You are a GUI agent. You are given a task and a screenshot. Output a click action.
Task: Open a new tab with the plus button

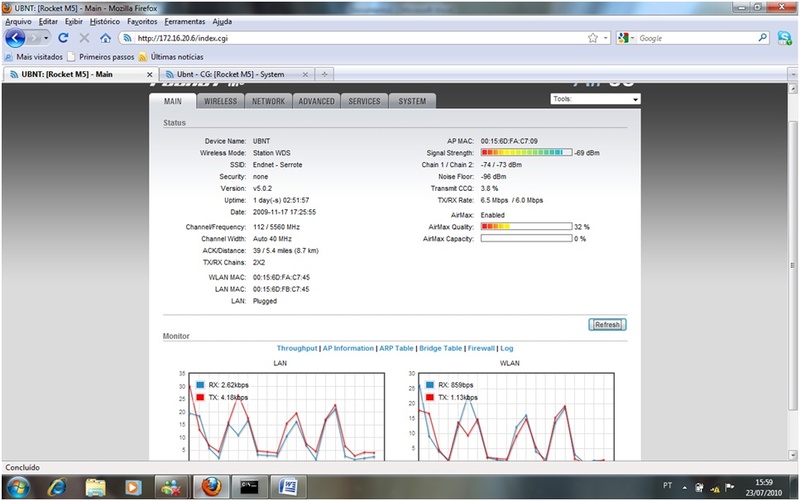point(324,74)
